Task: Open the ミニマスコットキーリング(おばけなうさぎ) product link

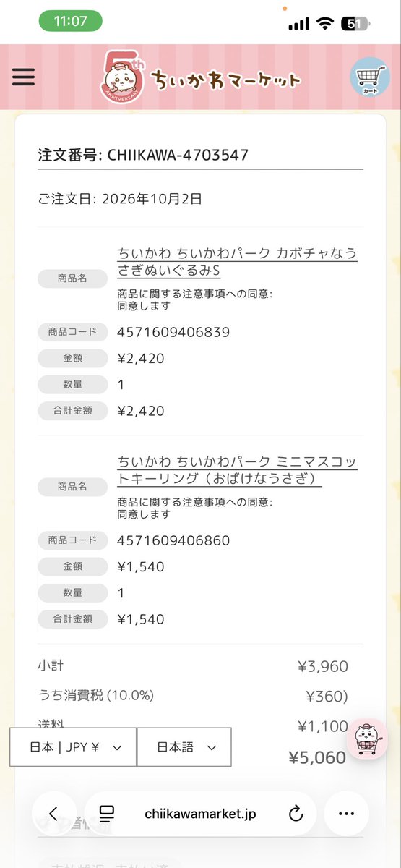Action: coord(237,470)
